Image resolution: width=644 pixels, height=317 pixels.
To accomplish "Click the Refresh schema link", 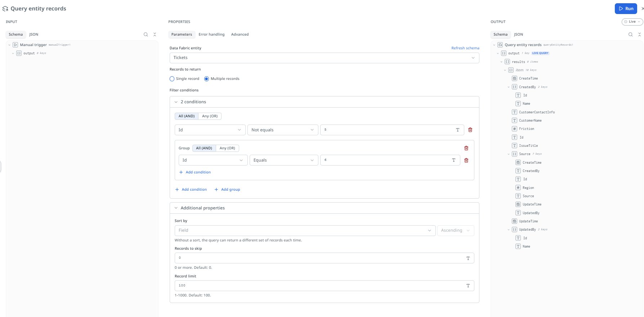I will point(465,48).
